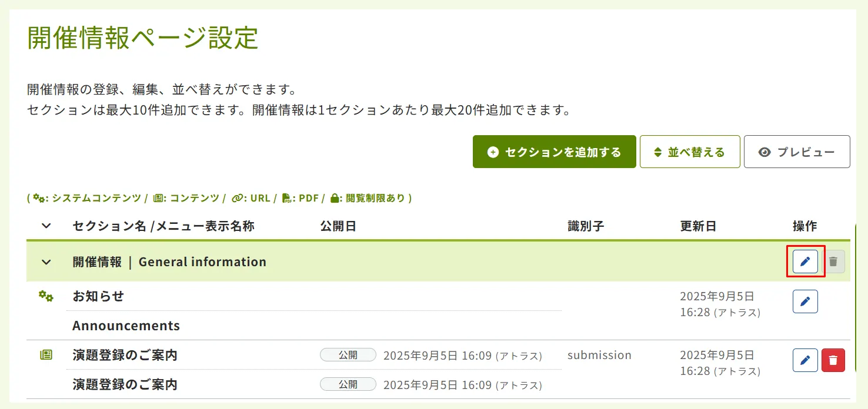868x409 pixels.
Task: Select the submission identifier text
Action: [599, 355]
